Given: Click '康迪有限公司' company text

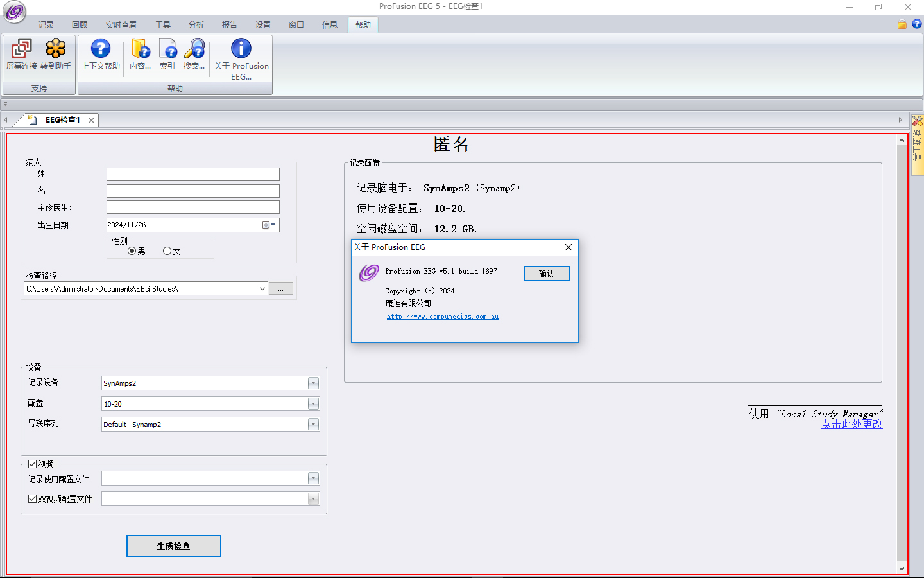Looking at the screenshot, I should point(408,303).
